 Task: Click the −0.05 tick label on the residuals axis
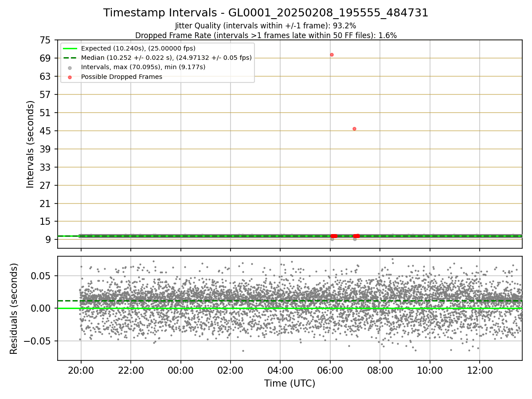pyautogui.click(x=39, y=341)
